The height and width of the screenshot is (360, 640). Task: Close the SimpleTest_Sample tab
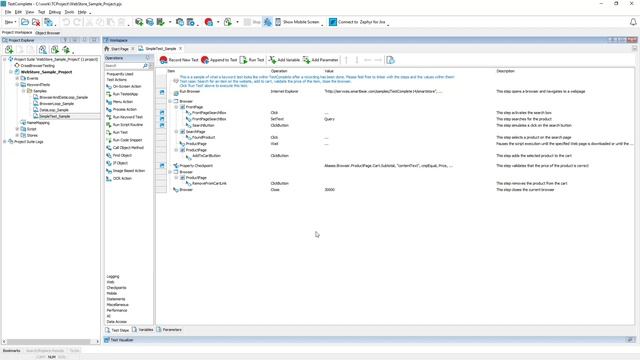(180, 49)
